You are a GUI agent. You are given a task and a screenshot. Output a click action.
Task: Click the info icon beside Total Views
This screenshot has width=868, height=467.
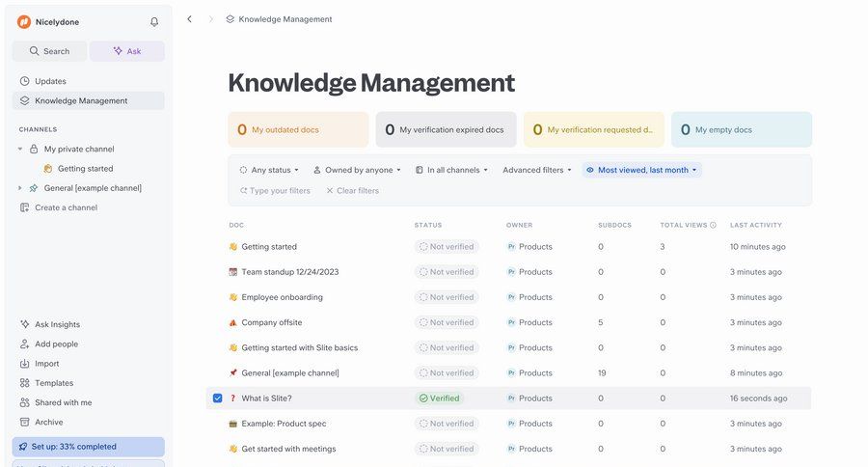tap(713, 225)
